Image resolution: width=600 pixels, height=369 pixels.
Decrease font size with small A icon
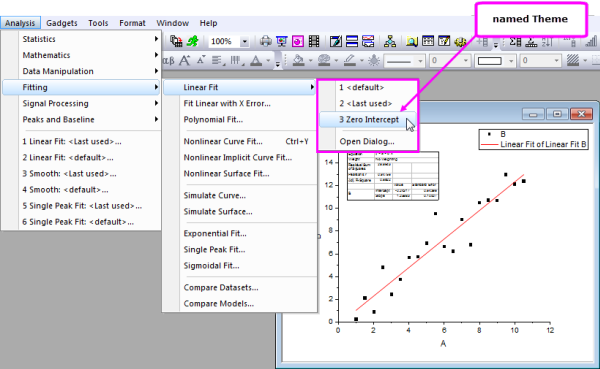[x=201, y=60]
